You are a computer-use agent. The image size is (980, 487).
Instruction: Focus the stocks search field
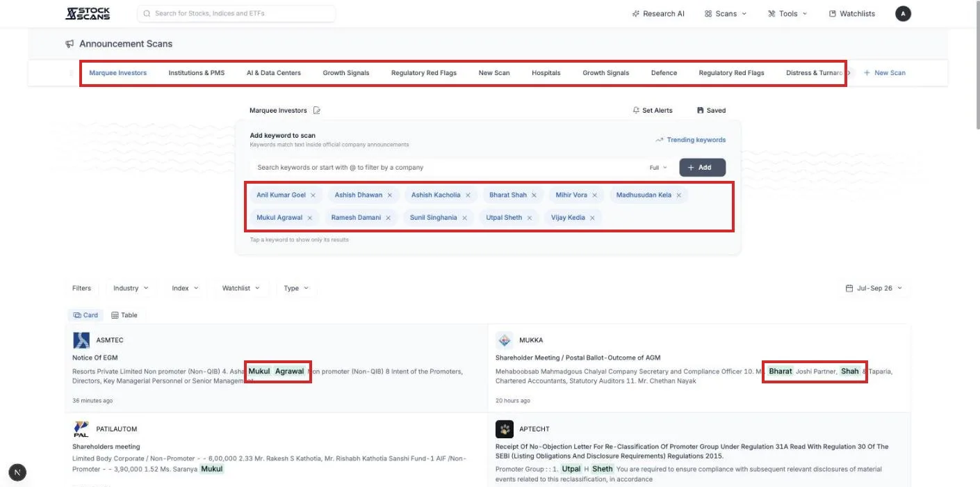[236, 13]
